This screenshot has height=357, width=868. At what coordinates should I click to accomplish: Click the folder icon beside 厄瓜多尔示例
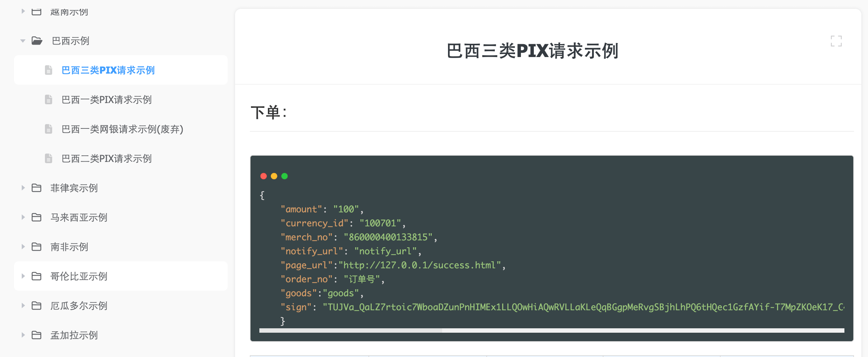point(36,305)
